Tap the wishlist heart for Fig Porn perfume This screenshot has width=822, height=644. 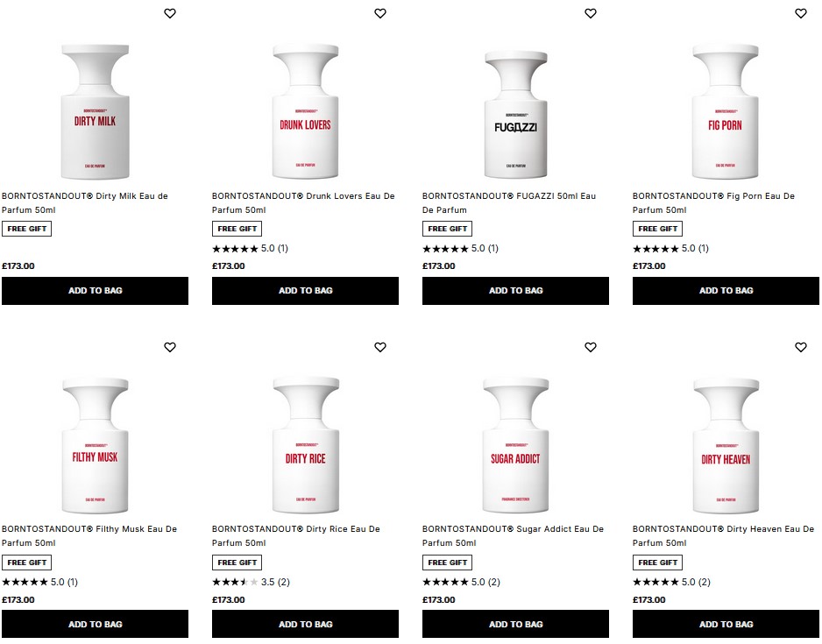[800, 14]
